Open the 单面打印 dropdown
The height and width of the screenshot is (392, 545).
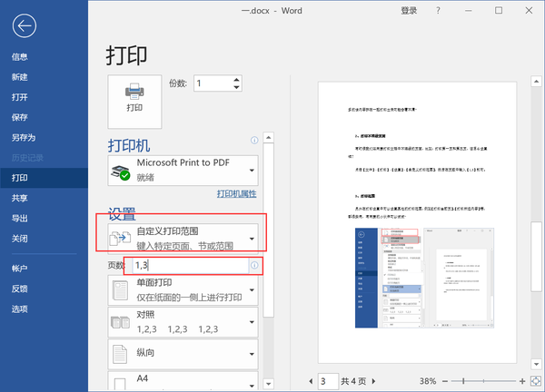[183, 290]
